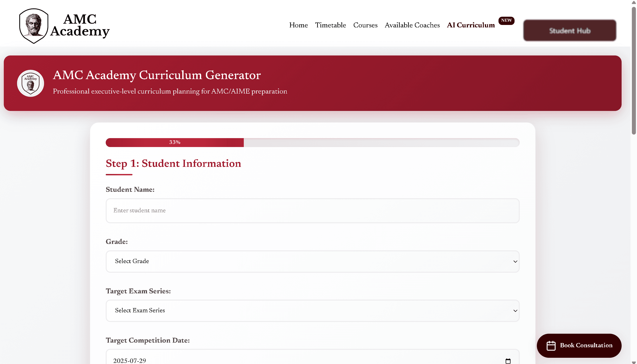Open date picker calendar icon

(x=508, y=361)
